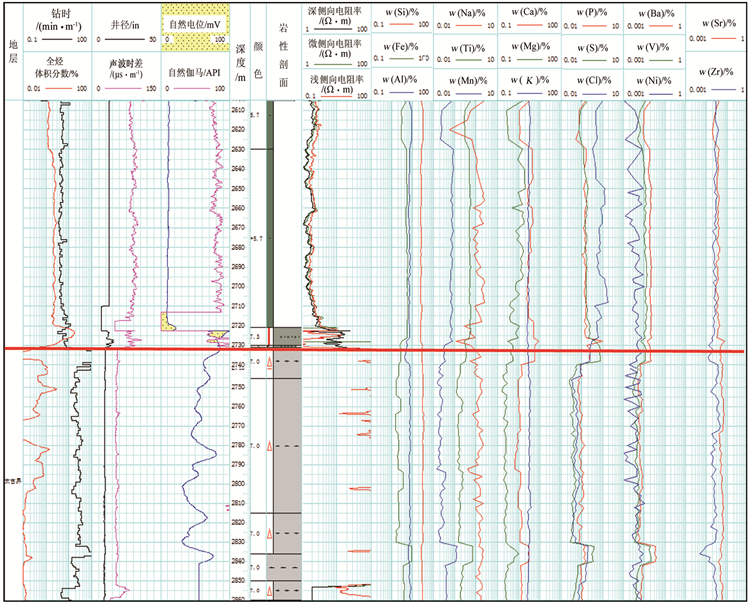Select the 钻时 track header

(67, 17)
